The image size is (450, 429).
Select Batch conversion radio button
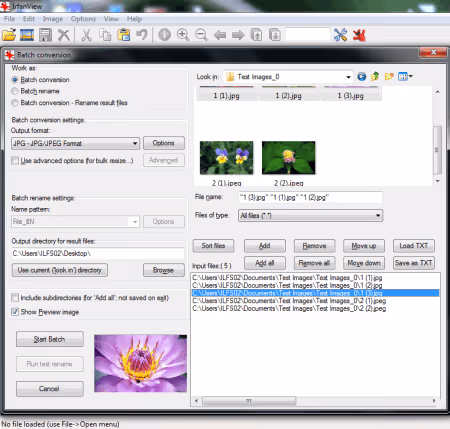[x=14, y=80]
